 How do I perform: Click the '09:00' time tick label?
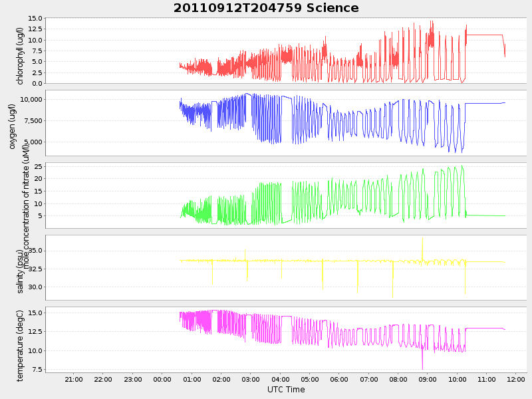(428, 379)
